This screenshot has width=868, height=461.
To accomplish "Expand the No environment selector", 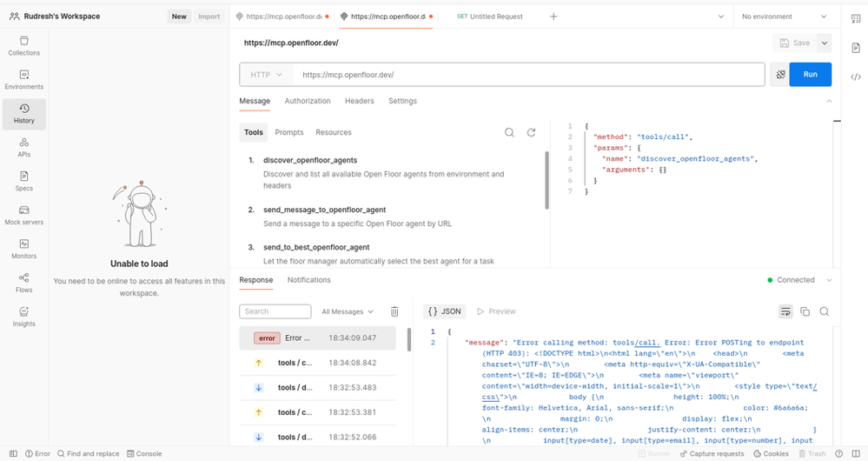I will pyautogui.click(x=788, y=17).
